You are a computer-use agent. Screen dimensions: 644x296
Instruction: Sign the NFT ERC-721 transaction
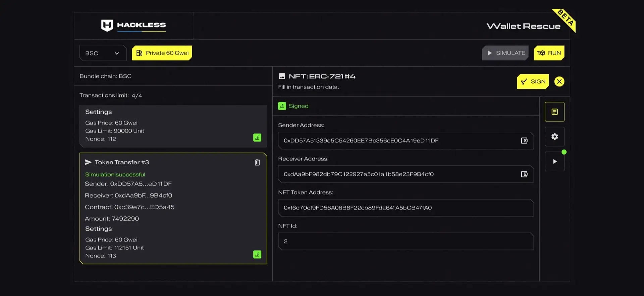coord(533,82)
